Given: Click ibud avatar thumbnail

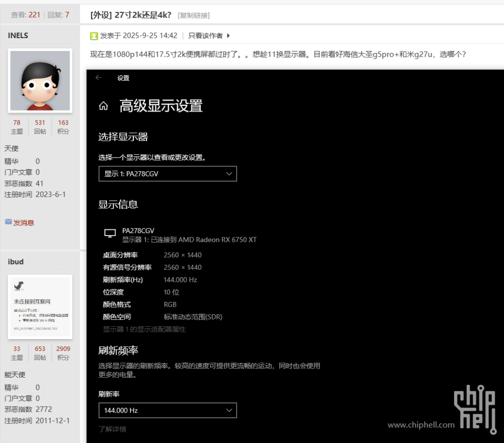Looking at the screenshot, I should tap(40, 307).
